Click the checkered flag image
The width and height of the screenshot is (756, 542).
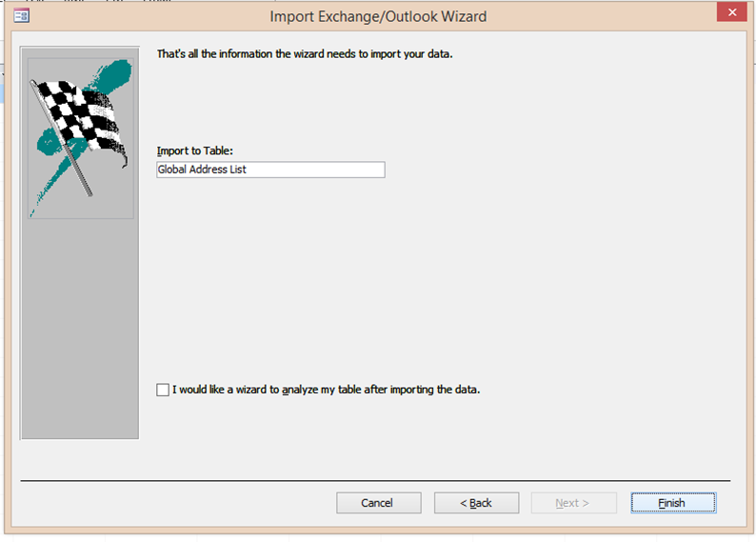pos(81,138)
